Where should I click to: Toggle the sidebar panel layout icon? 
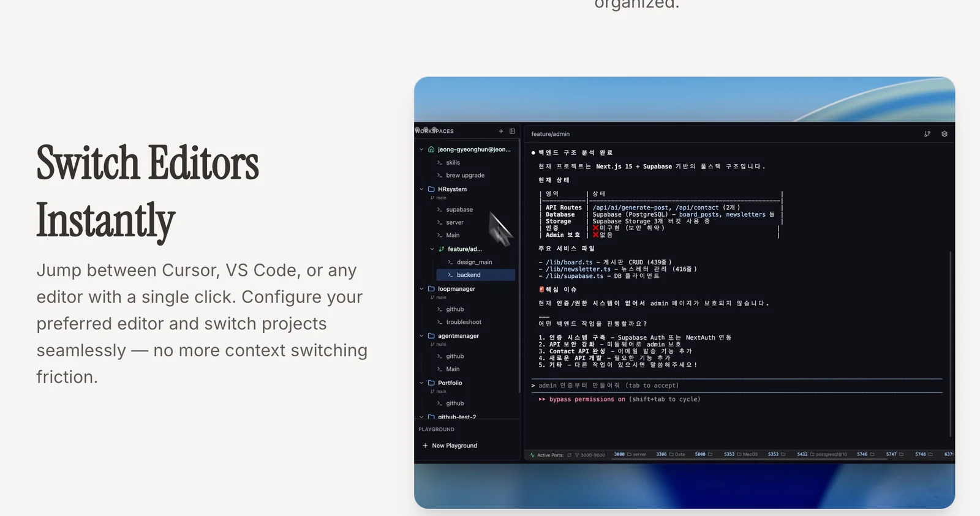point(512,131)
